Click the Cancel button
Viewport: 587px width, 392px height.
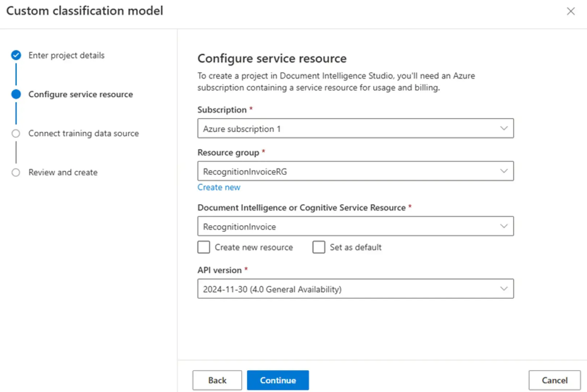[554, 380]
